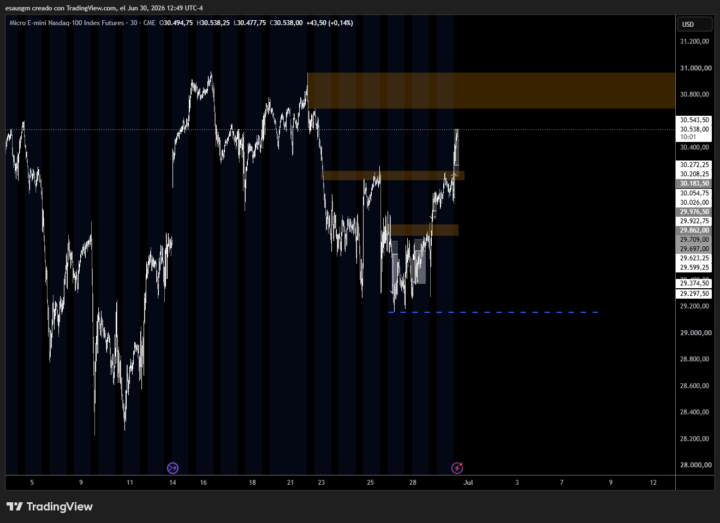The image size is (720, 523).
Task: Click the price label 29.623,25
Action: click(694, 258)
